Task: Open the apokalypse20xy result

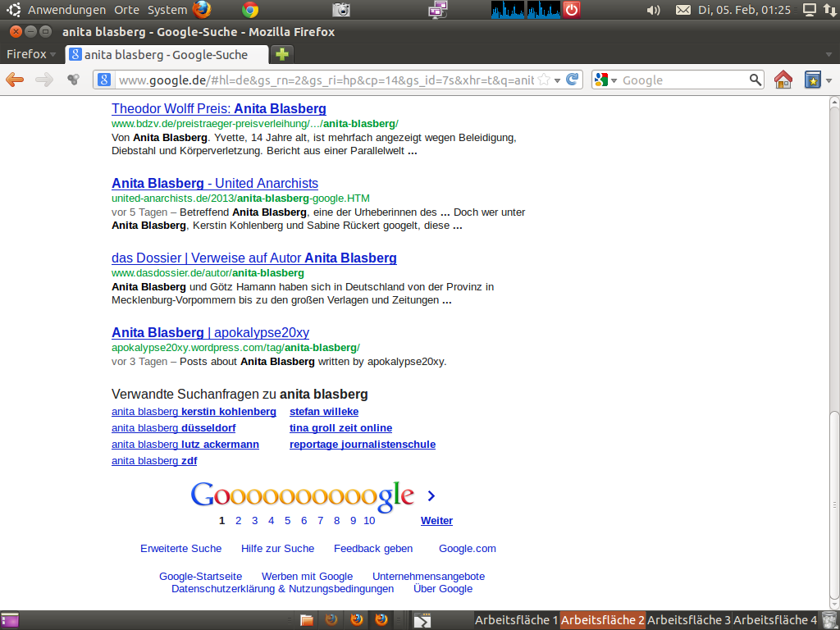Action: pyautogui.click(x=211, y=333)
